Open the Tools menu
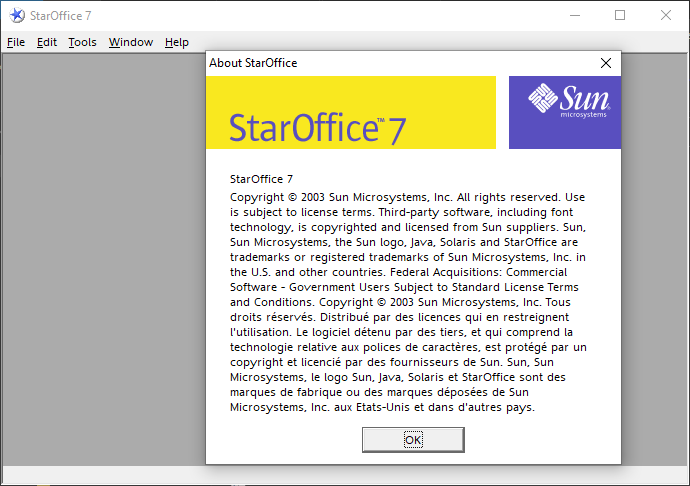 tap(82, 42)
